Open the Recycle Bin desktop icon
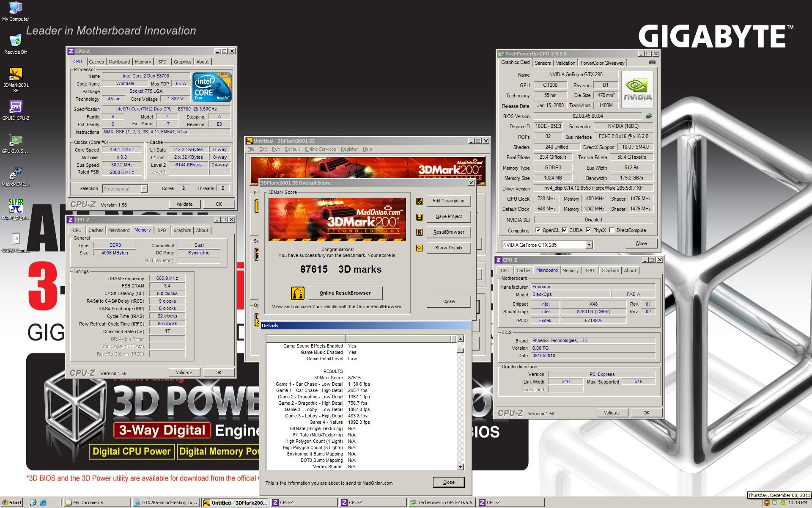 [x=16, y=44]
